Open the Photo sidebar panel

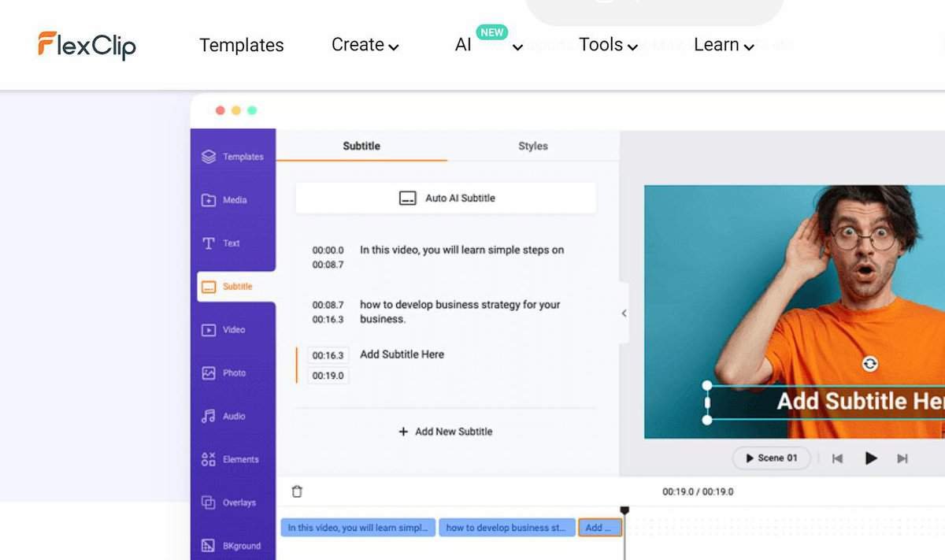[209, 373]
